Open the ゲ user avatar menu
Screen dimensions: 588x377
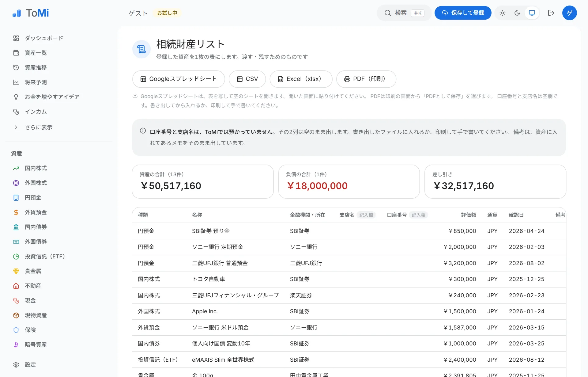[570, 13]
